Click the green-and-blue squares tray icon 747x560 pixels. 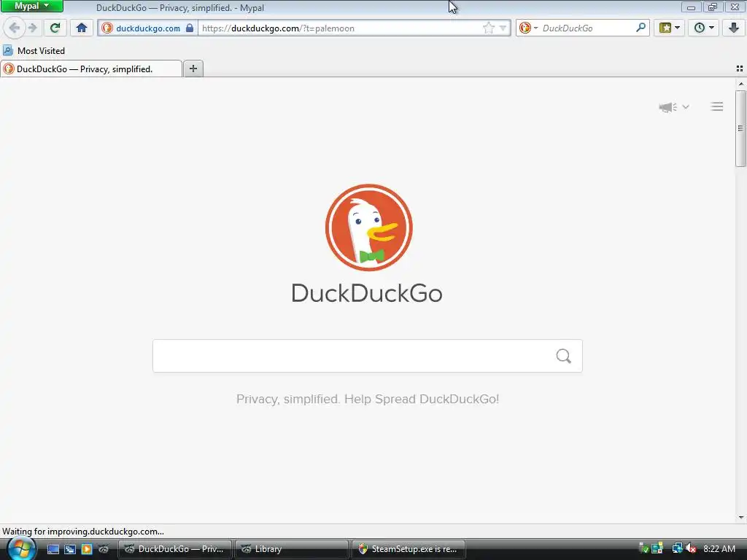pos(657,548)
